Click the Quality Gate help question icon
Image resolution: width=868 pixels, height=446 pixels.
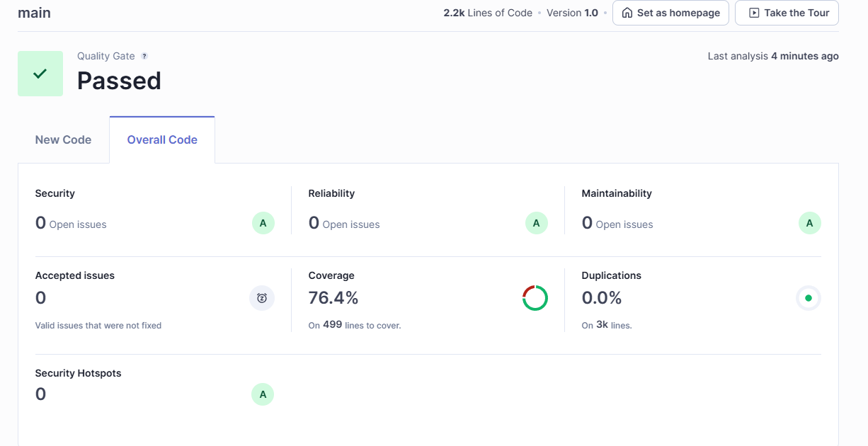pos(144,56)
